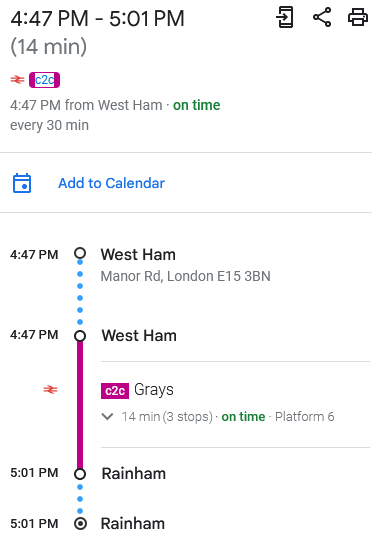This screenshot has height=555, width=372.
Task: Click the purple c2c route line
Action: click(80, 405)
